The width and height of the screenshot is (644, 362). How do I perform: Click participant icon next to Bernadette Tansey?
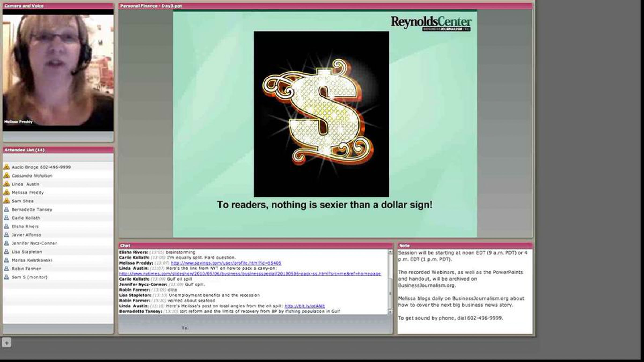[7, 209]
